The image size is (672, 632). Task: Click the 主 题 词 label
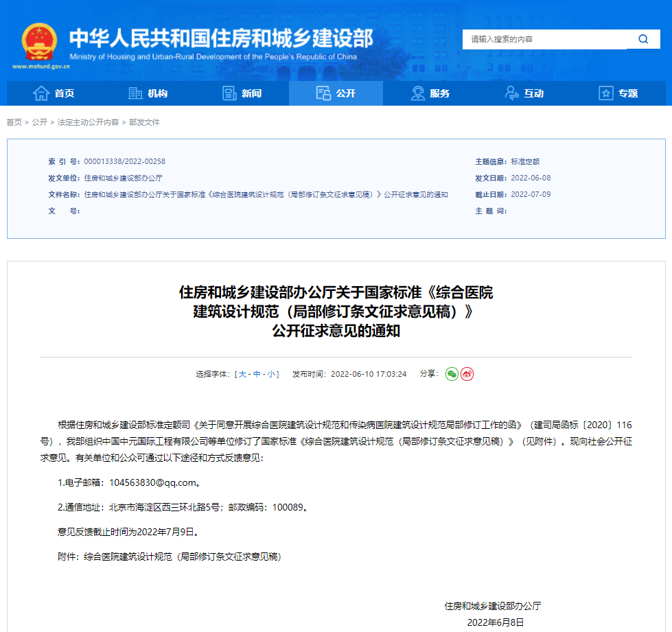point(491,211)
